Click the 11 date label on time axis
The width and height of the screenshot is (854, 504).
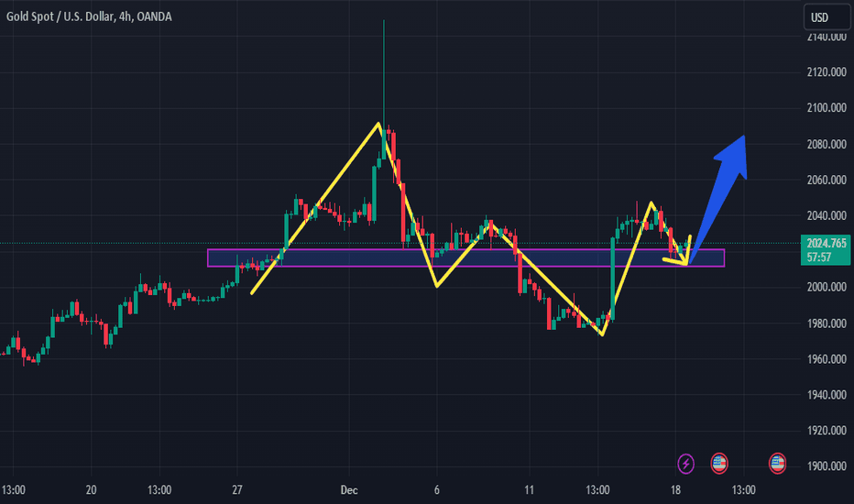[529, 490]
